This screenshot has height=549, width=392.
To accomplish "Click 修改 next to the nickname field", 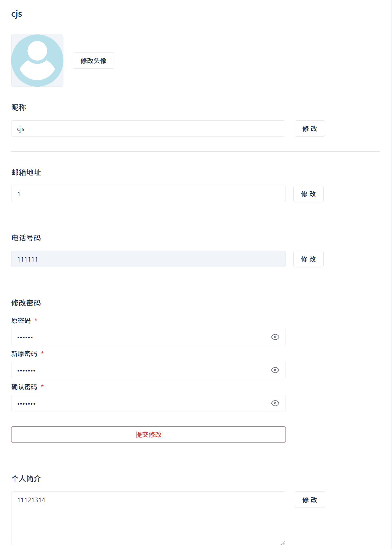I will coord(310,128).
